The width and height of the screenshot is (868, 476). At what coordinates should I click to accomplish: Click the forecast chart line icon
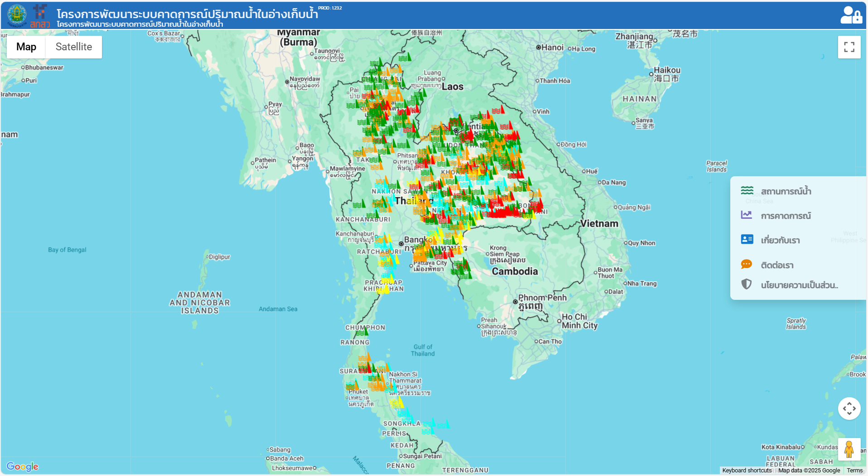747,215
